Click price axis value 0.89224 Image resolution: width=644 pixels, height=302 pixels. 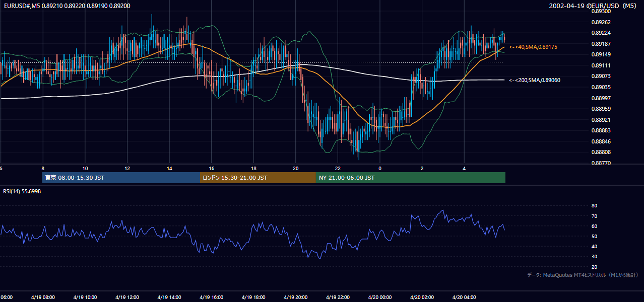(x=600, y=33)
